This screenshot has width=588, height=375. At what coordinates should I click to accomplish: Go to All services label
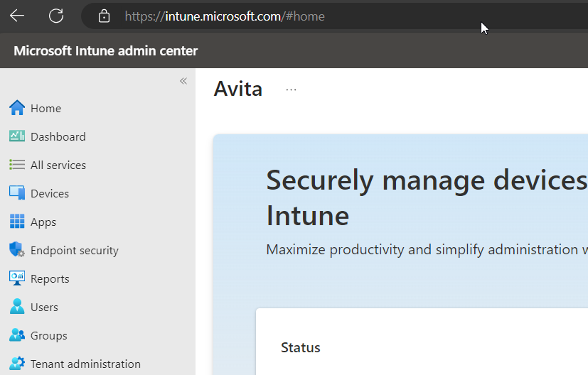58,165
